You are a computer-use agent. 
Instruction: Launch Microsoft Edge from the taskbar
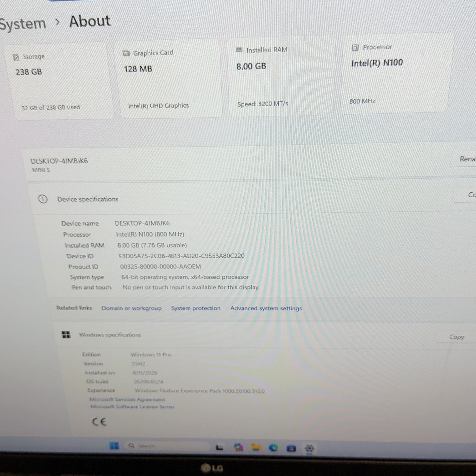point(274,448)
